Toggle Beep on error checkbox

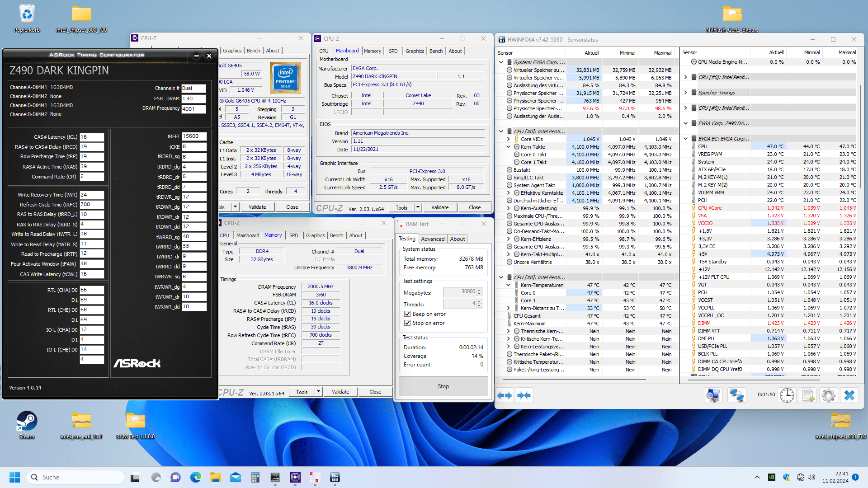pos(407,314)
